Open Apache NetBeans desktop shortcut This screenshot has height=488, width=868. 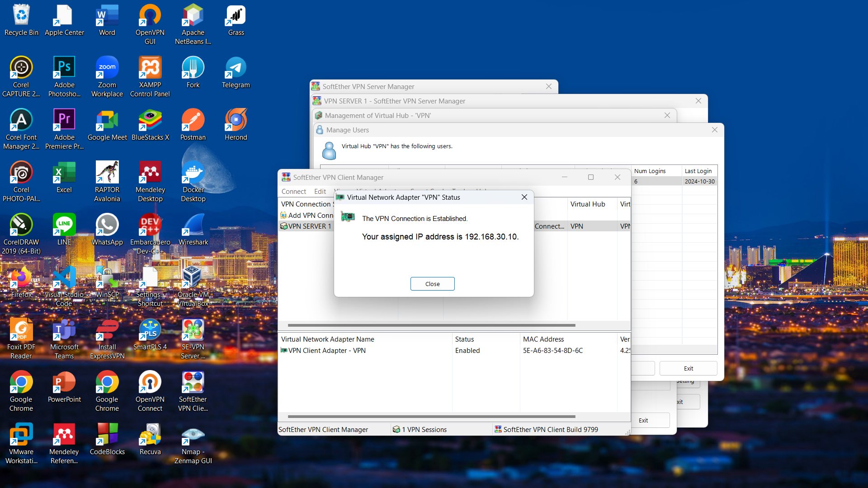[193, 25]
